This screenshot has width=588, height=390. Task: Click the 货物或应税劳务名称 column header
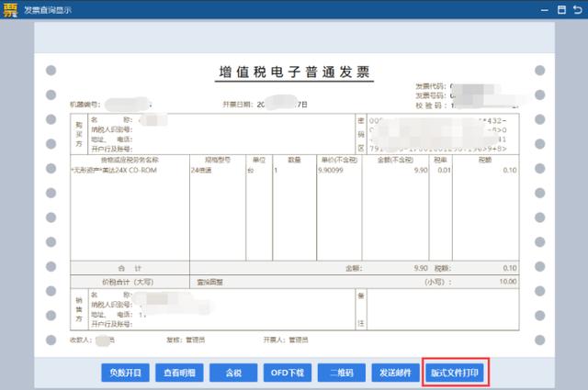[130, 160]
